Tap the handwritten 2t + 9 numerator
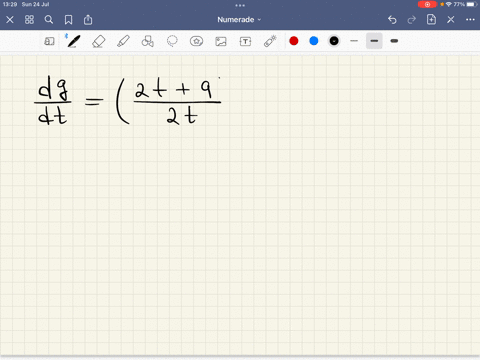This screenshot has width=480, height=360. coord(173,89)
